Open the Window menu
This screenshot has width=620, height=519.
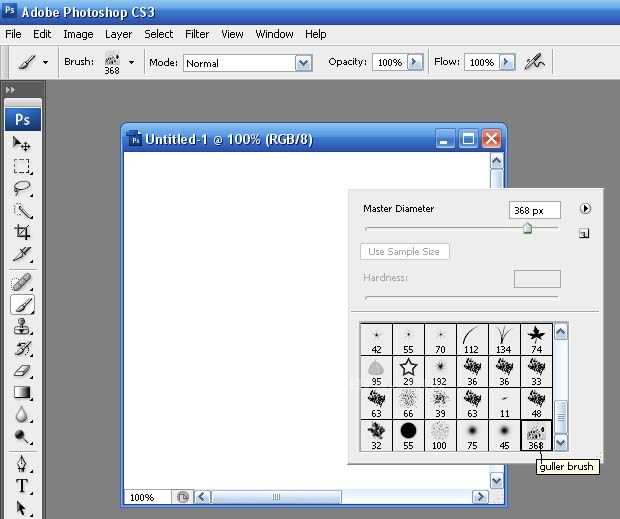pyautogui.click(x=274, y=34)
